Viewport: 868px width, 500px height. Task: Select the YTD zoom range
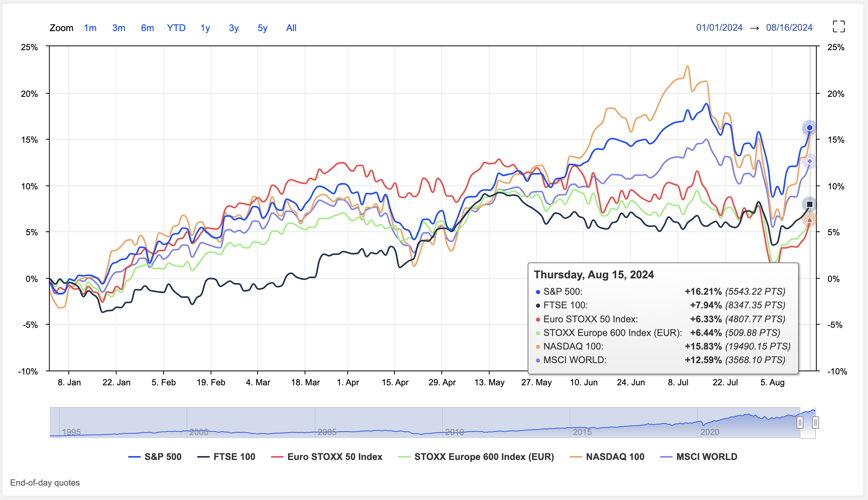pyautogui.click(x=176, y=28)
